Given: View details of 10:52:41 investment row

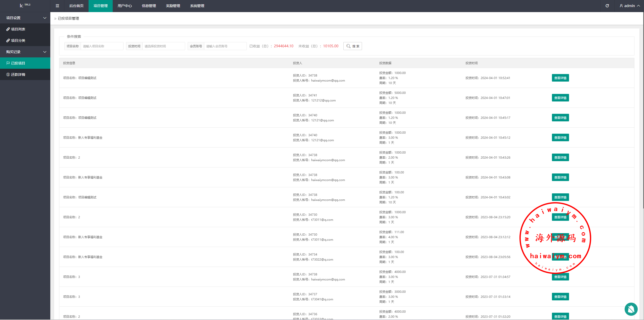Looking at the screenshot, I should click(560, 78).
